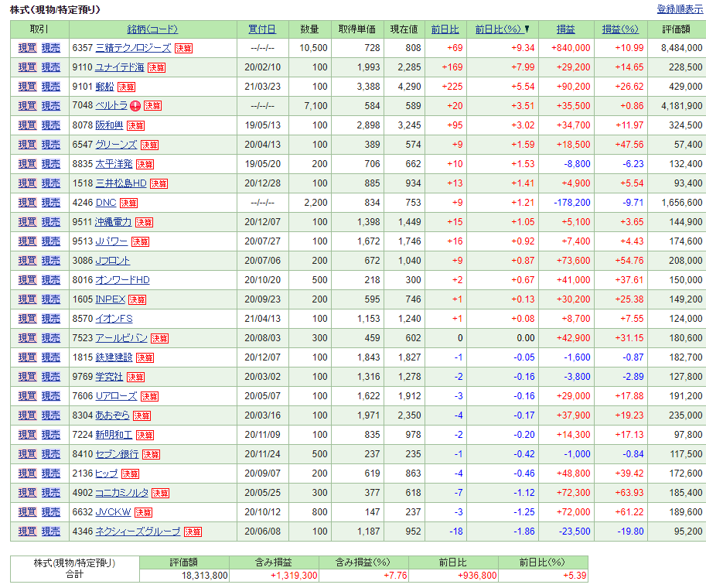The image size is (706, 588).
Task: Open the セブン銀行 stock page
Action: [117, 454]
